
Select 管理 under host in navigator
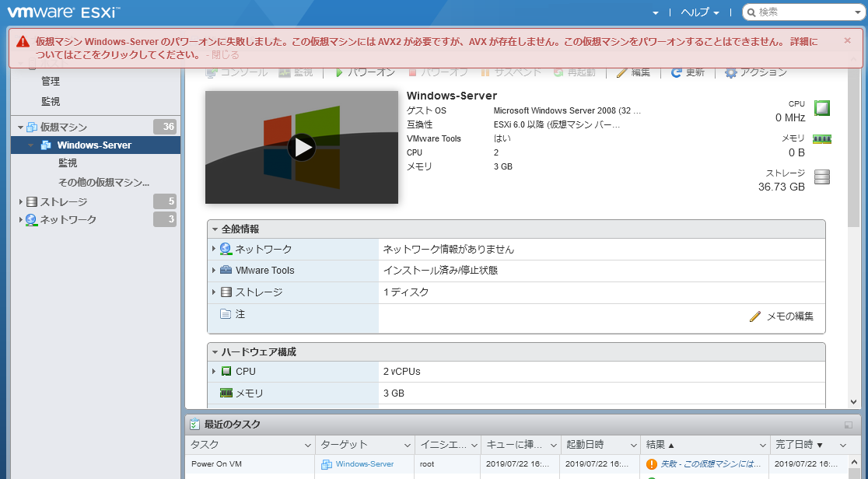(51, 82)
